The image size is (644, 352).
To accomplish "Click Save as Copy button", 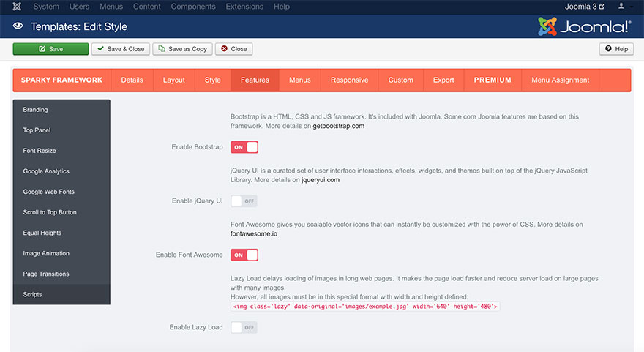I will coord(183,49).
